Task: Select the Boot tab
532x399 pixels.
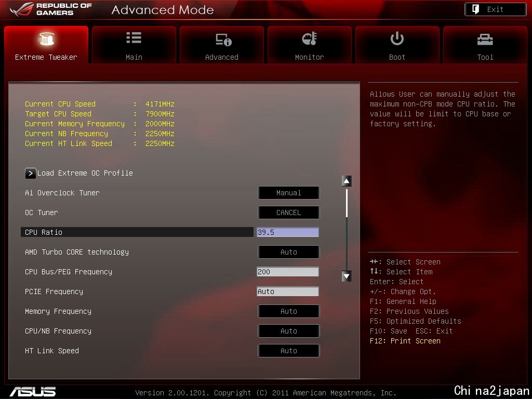Action: pos(397,45)
